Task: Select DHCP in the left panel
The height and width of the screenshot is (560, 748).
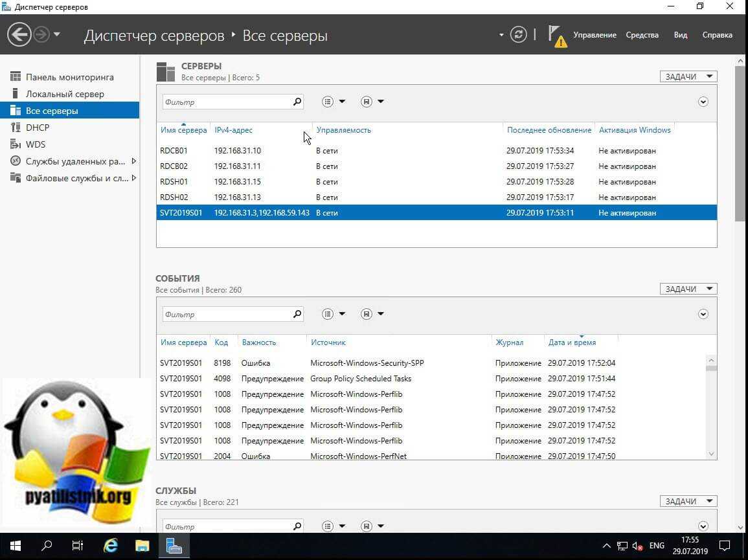Action: 38,128
